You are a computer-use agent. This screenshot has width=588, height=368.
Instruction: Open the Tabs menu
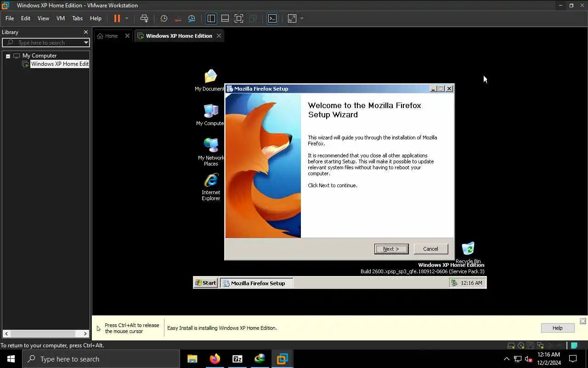pyautogui.click(x=77, y=18)
